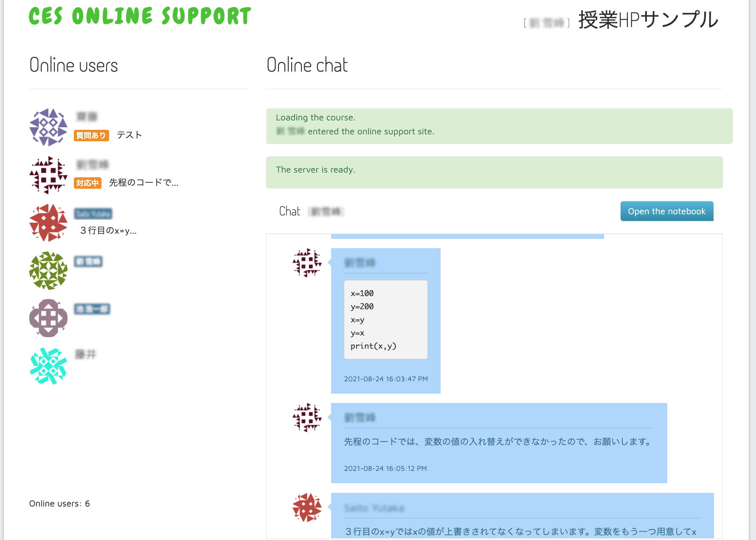756x540 pixels.
Task: Click the 授業HPサンプル course title
Action: (x=648, y=20)
